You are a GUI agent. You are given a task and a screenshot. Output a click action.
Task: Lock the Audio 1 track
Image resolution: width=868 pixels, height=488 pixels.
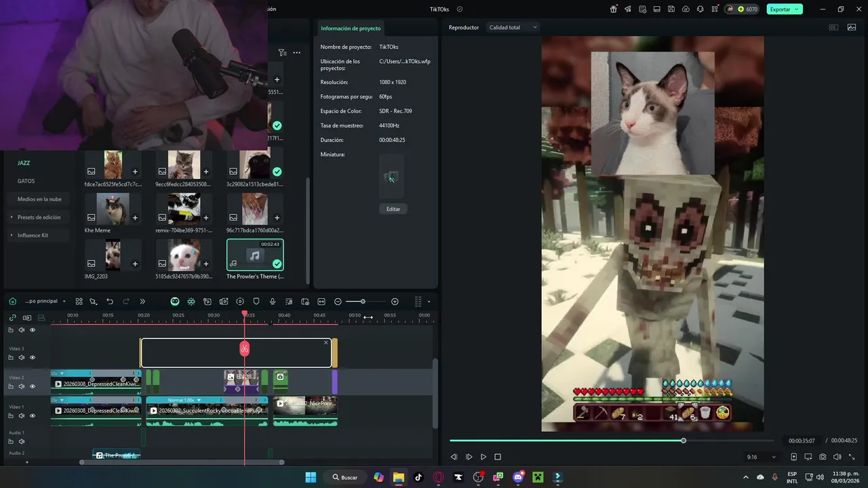tap(10, 441)
